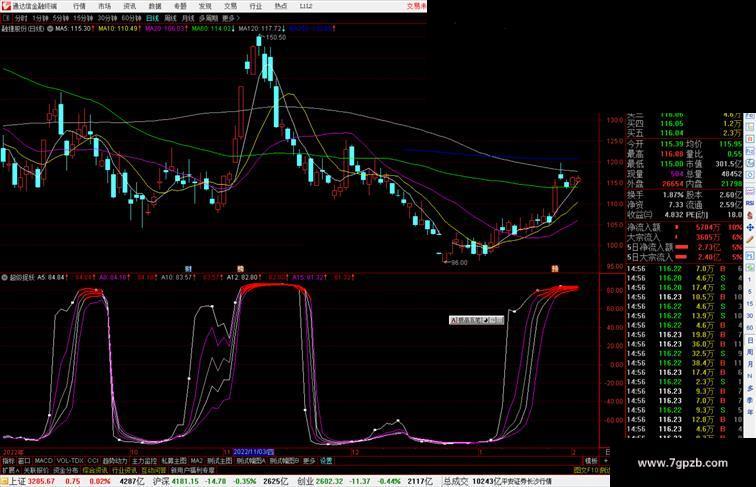Image resolution: width=756 pixels, height=487 pixels.
Task: Open the 综合资讯 tab
Action: 95,470
